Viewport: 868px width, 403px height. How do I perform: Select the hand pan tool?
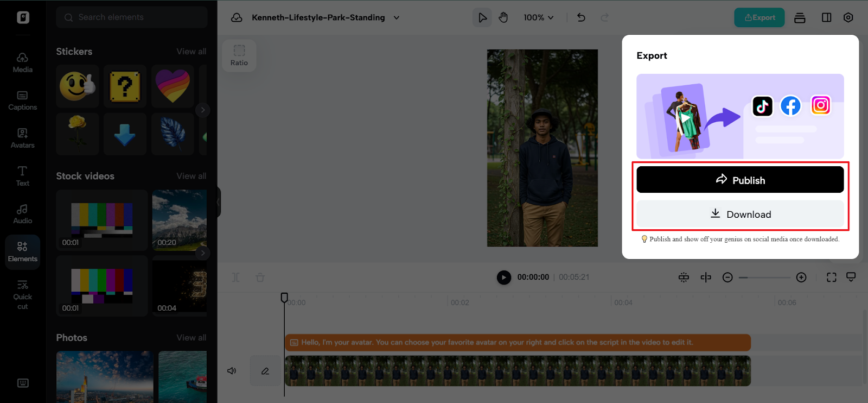pyautogui.click(x=503, y=17)
